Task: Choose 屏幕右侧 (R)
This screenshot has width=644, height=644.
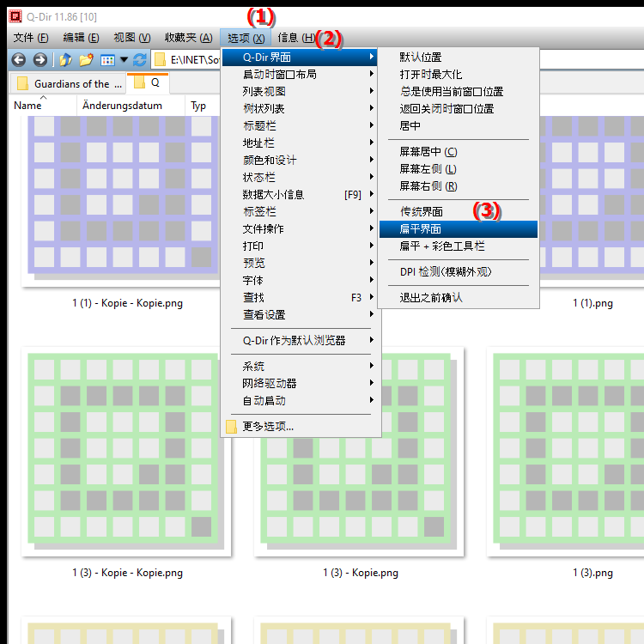Action: [x=459, y=186]
